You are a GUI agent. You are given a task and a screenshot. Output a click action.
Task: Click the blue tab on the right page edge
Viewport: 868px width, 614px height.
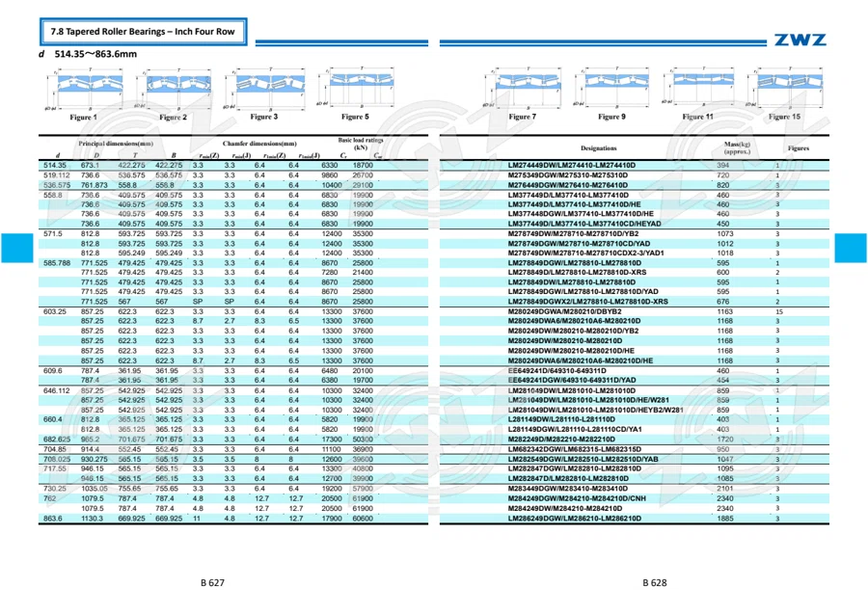(851, 248)
